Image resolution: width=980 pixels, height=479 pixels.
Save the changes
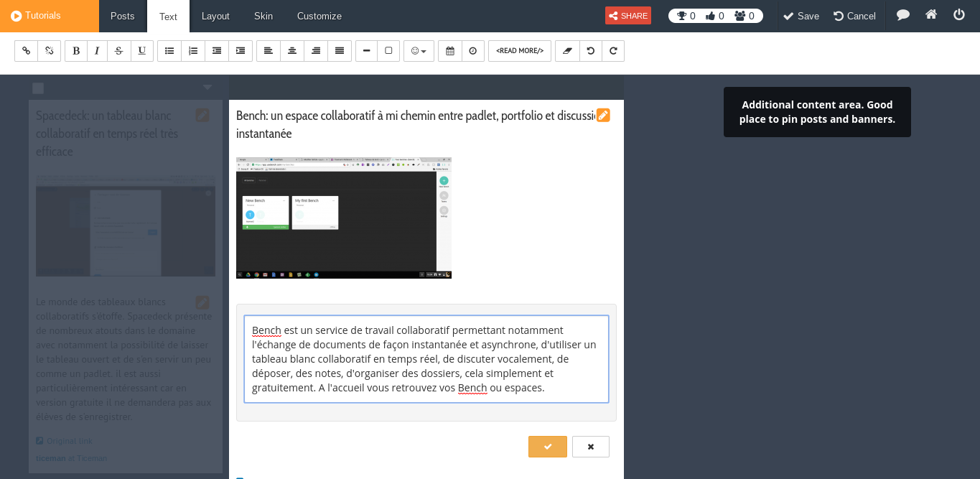pyautogui.click(x=801, y=16)
